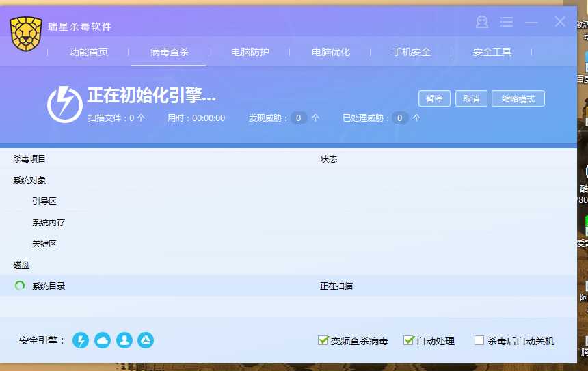Click the 正在扫描 status text
Viewport: 588px width, 371px height.
336,286
